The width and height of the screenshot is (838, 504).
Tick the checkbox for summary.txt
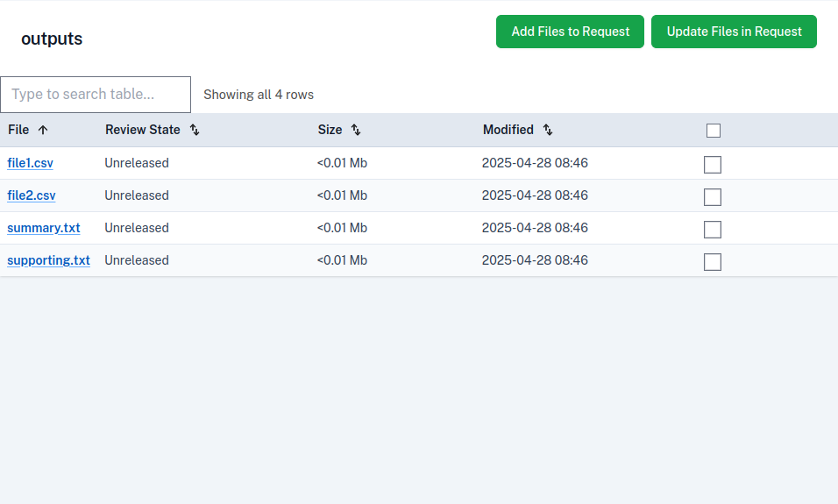click(x=713, y=230)
